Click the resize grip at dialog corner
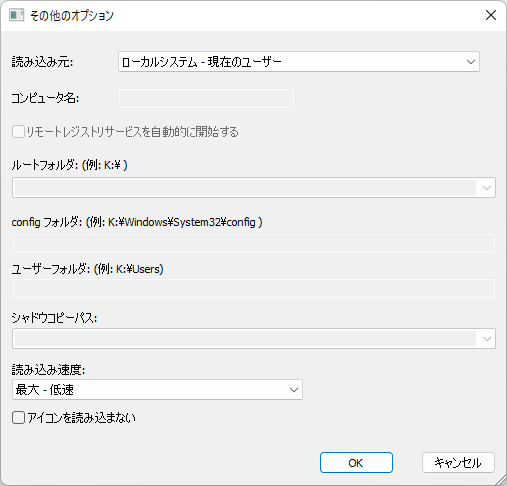 501,479
